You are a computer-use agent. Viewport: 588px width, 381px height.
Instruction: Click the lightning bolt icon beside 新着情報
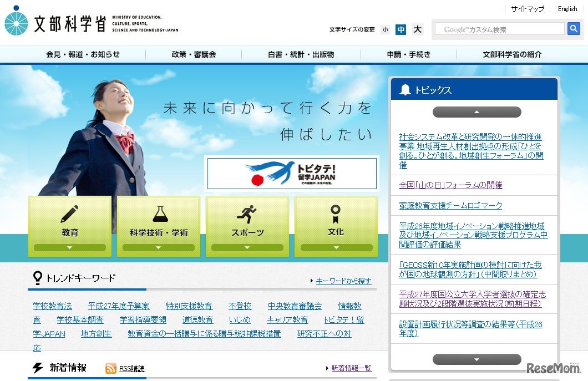tap(36, 367)
